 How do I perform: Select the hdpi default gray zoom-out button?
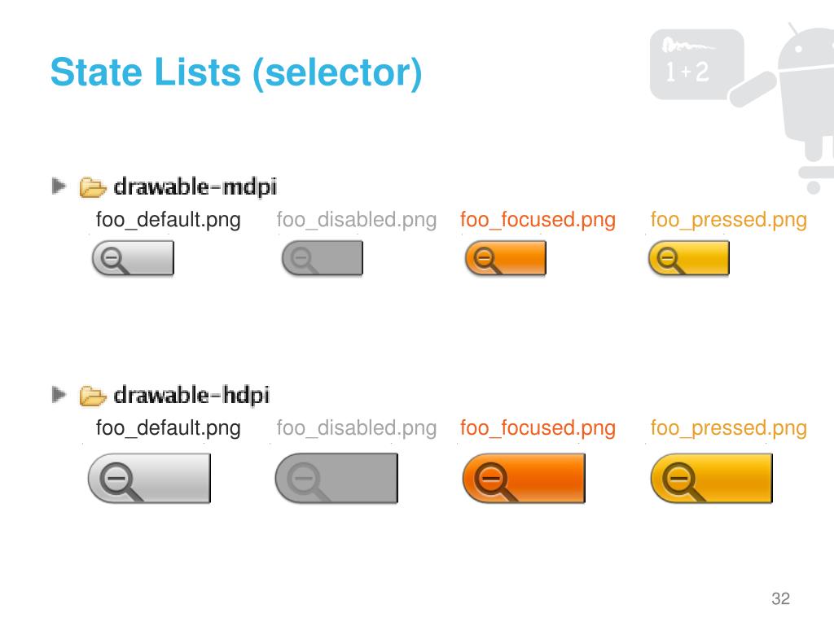(150, 478)
